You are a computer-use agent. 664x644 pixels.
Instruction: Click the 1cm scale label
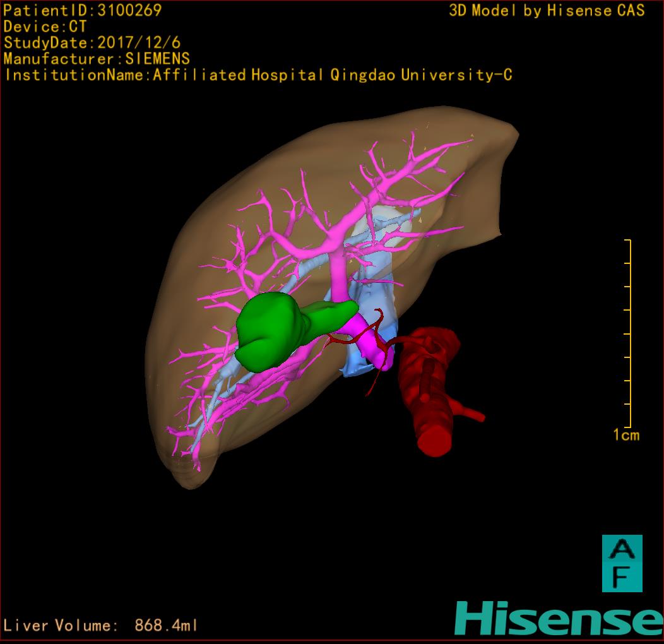[x=626, y=435]
